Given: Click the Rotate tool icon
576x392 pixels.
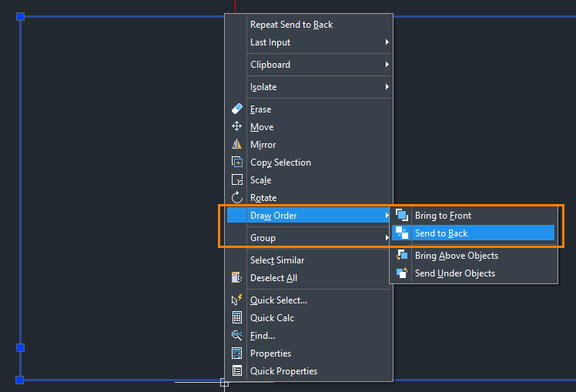Looking at the screenshot, I should click(x=237, y=197).
